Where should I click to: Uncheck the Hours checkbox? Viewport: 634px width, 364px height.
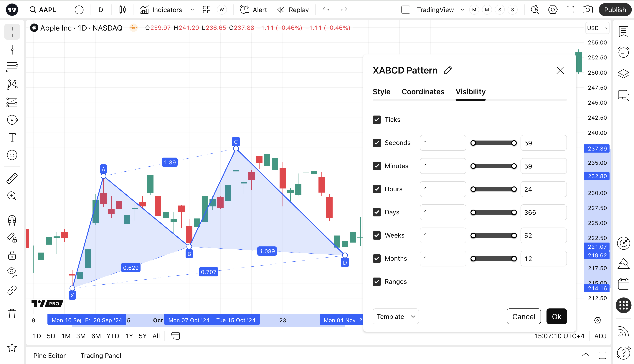pos(377,189)
